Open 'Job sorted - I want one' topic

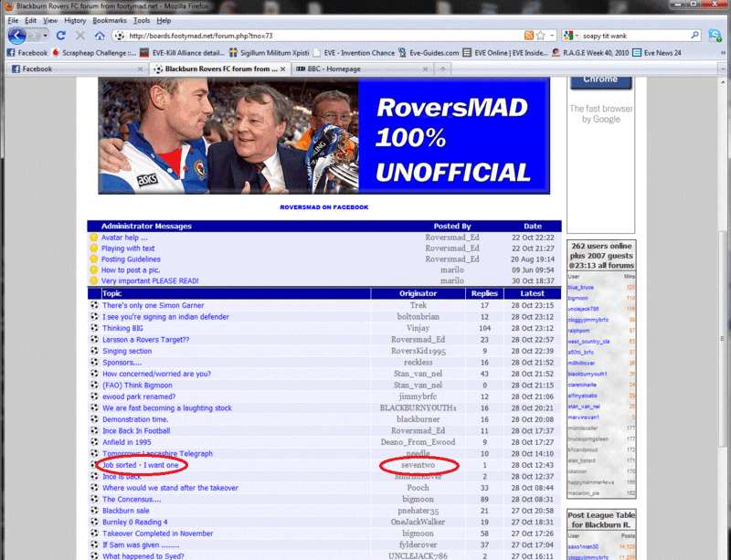coord(140,465)
